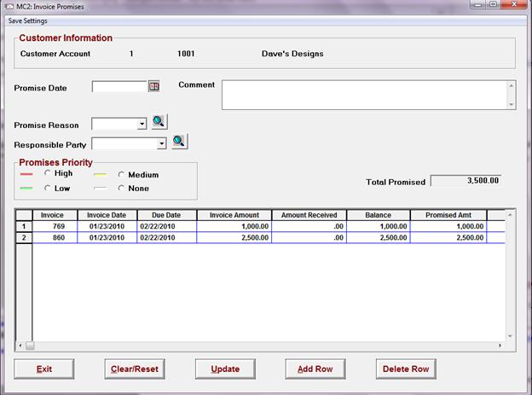Viewport: 532px width, 395px height.
Task: Click the Exit button
Action: pyautogui.click(x=44, y=369)
